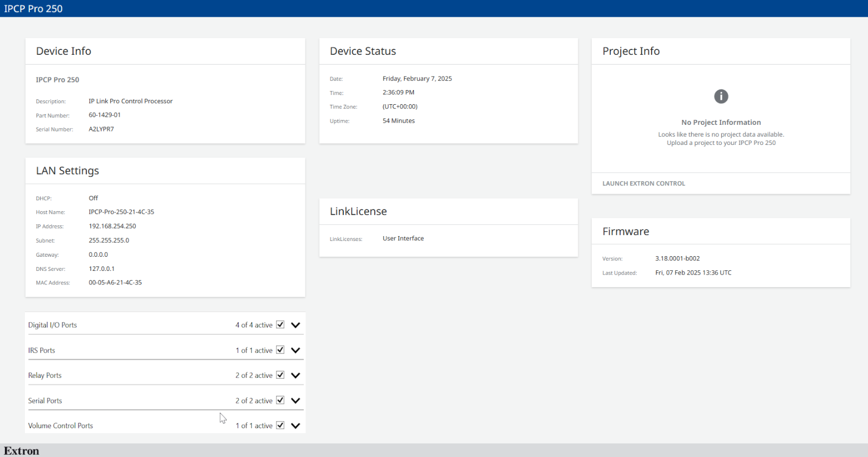Select the subnet value 255.255.255.0

click(x=109, y=240)
